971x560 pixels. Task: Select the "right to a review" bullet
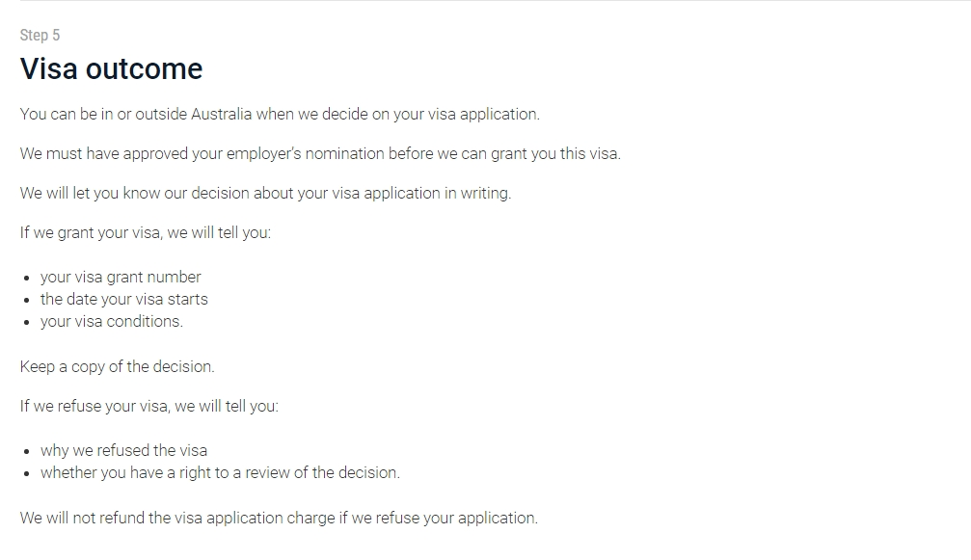point(220,472)
